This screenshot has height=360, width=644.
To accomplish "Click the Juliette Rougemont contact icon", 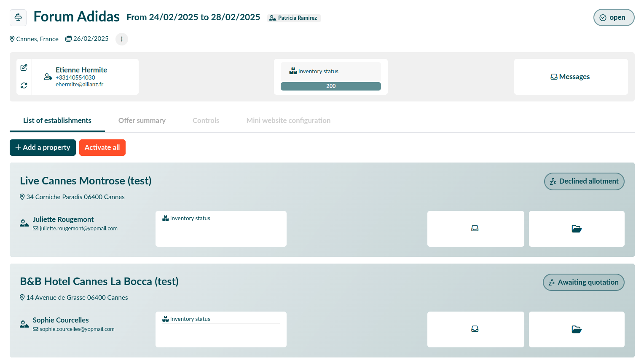I will 24,223.
